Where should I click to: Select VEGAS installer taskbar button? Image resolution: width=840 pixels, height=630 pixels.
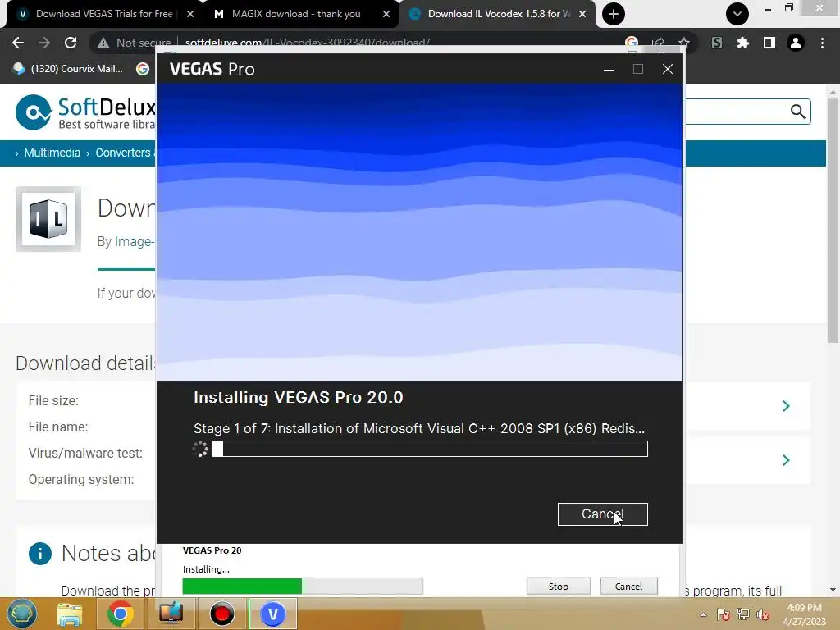pyautogui.click(x=272, y=614)
